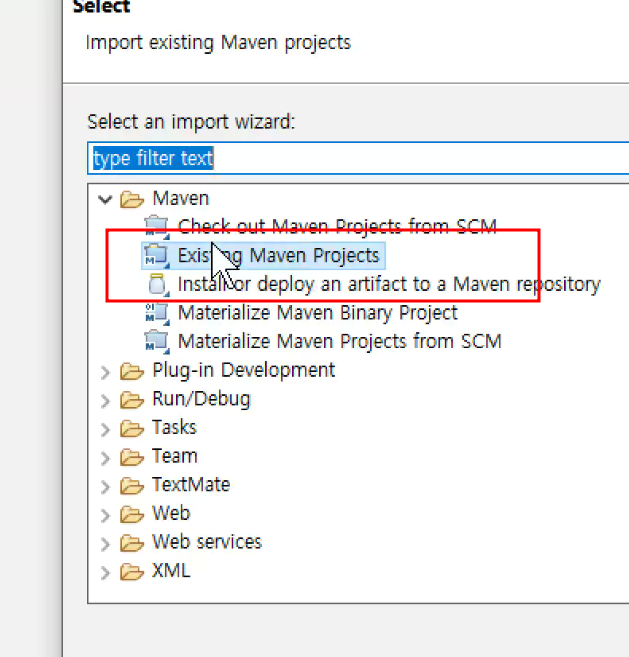Select the 'TextMate' category label
629x657 pixels.
pyautogui.click(x=191, y=485)
